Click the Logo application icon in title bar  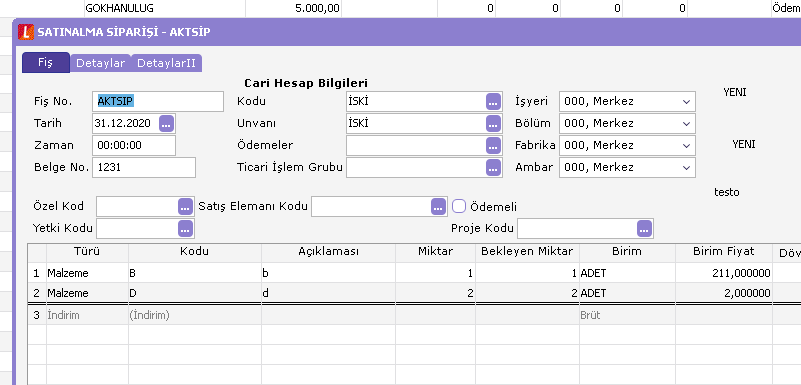[x=26, y=32]
